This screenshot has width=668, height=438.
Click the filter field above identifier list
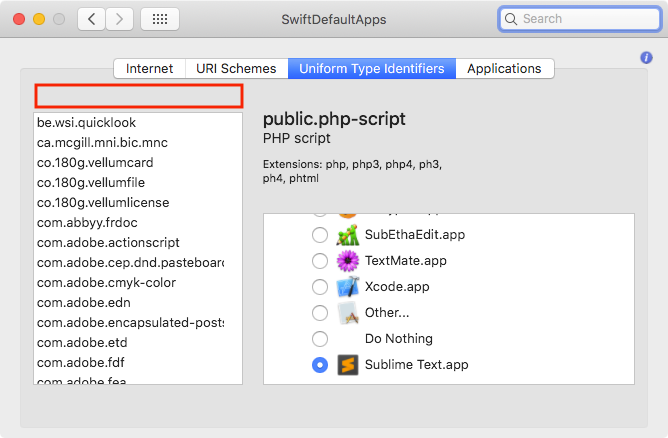point(139,96)
